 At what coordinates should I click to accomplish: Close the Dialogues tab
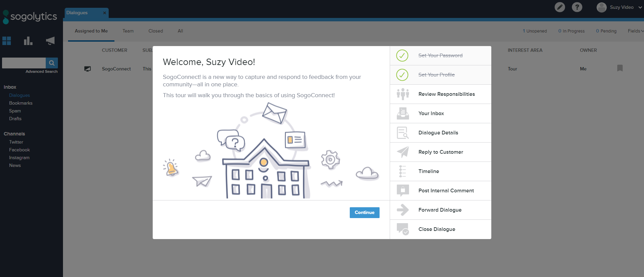105,13
